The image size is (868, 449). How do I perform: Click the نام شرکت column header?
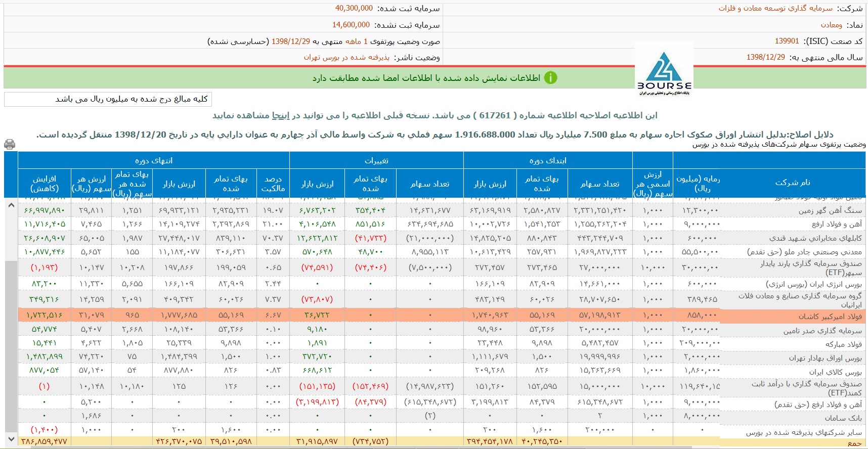click(x=793, y=183)
